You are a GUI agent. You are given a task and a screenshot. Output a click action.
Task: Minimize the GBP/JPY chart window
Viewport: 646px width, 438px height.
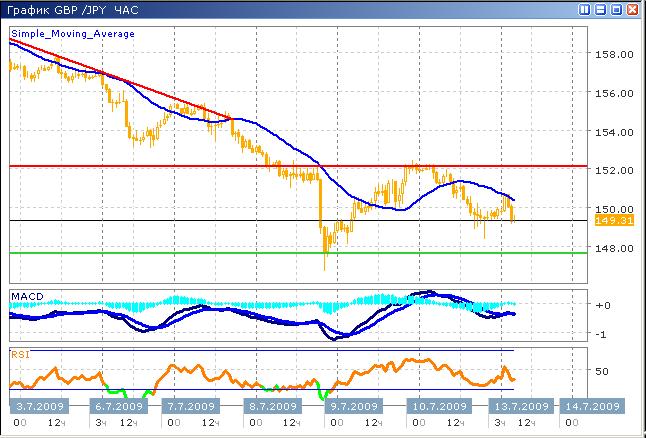coord(601,10)
